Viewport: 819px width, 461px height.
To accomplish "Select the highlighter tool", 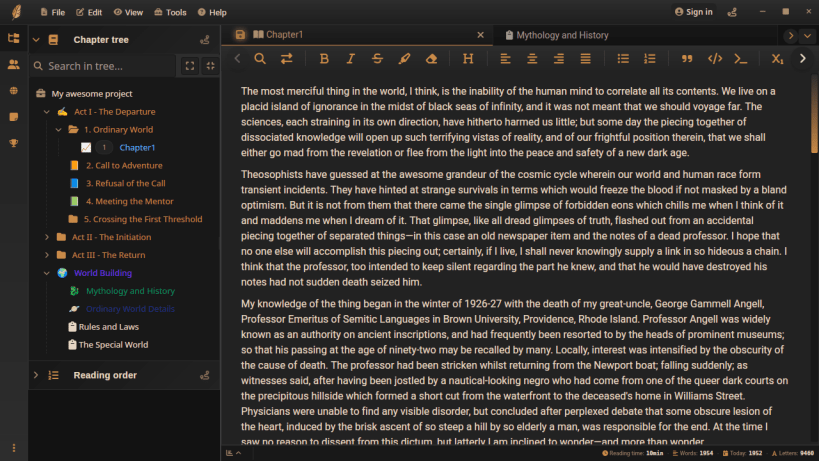I will coord(404,58).
